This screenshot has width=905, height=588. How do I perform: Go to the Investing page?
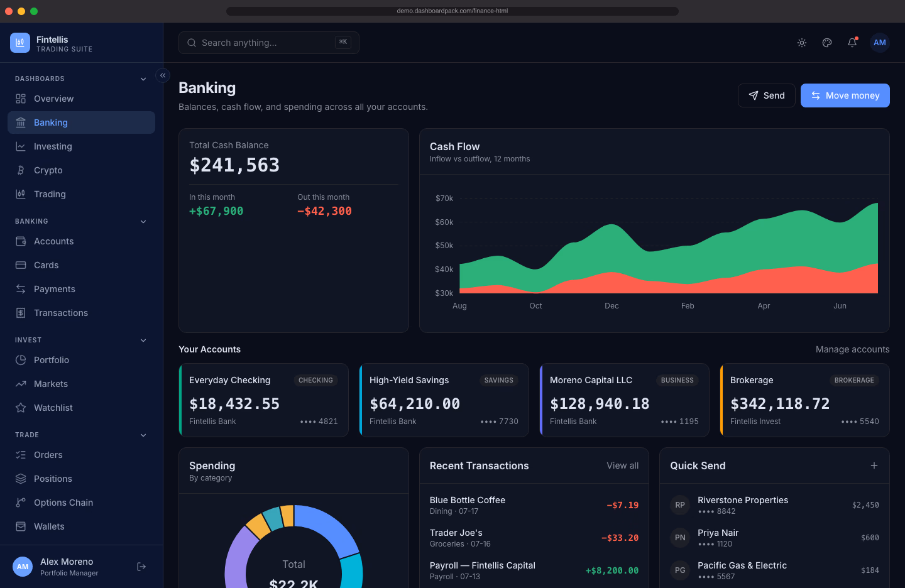[81, 146]
